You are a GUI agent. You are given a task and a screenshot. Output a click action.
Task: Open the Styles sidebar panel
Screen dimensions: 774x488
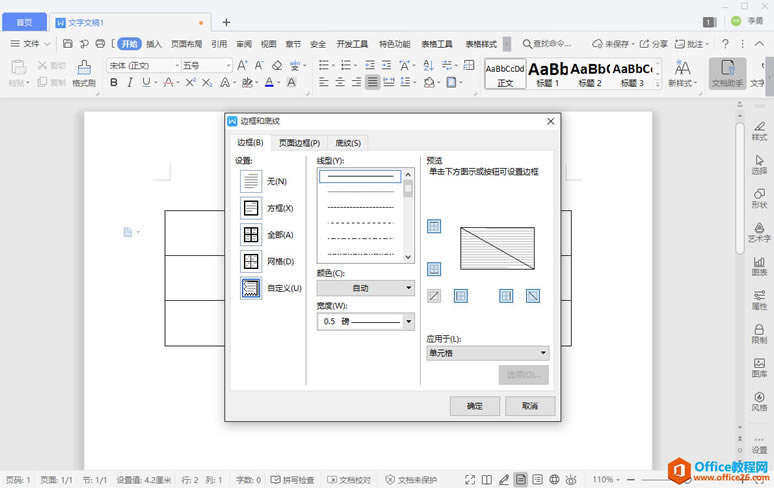759,131
